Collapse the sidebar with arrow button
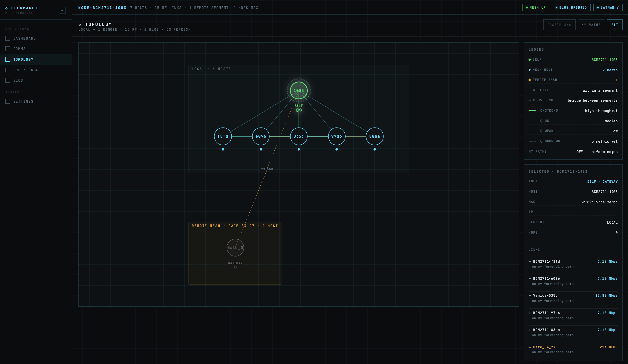The height and width of the screenshot is (364, 628). click(62, 10)
